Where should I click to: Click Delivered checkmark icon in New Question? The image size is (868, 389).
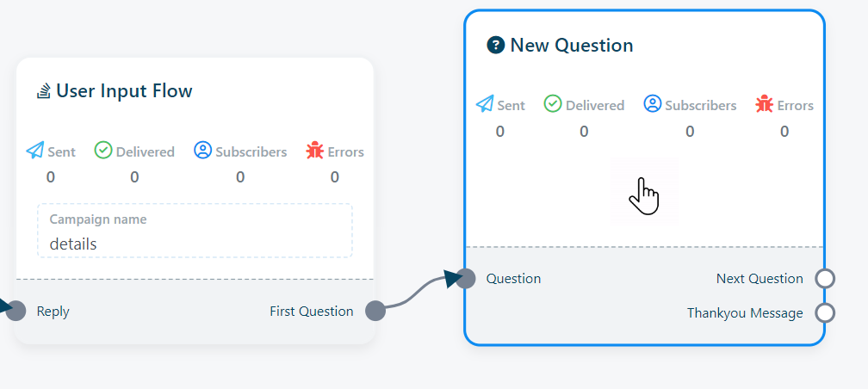[553, 104]
